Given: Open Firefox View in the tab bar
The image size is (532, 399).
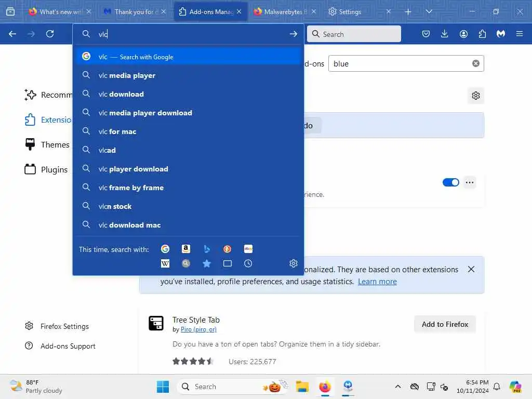Looking at the screenshot, I should pyautogui.click(x=10, y=11).
